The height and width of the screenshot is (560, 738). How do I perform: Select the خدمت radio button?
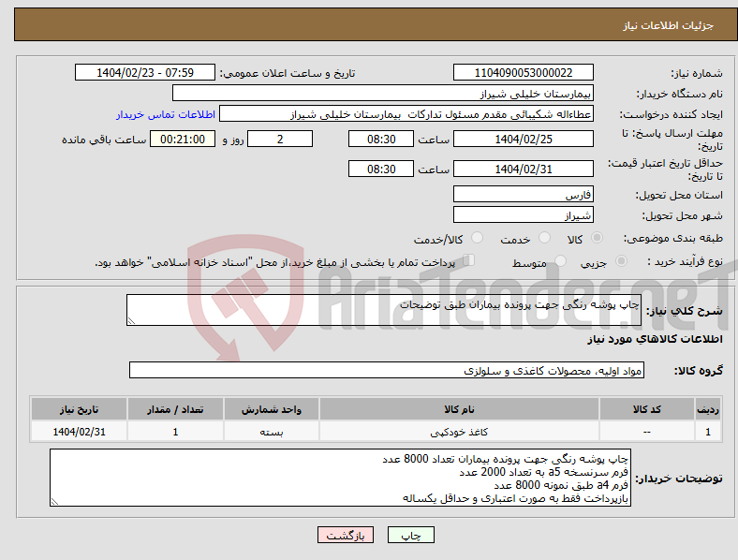click(544, 238)
